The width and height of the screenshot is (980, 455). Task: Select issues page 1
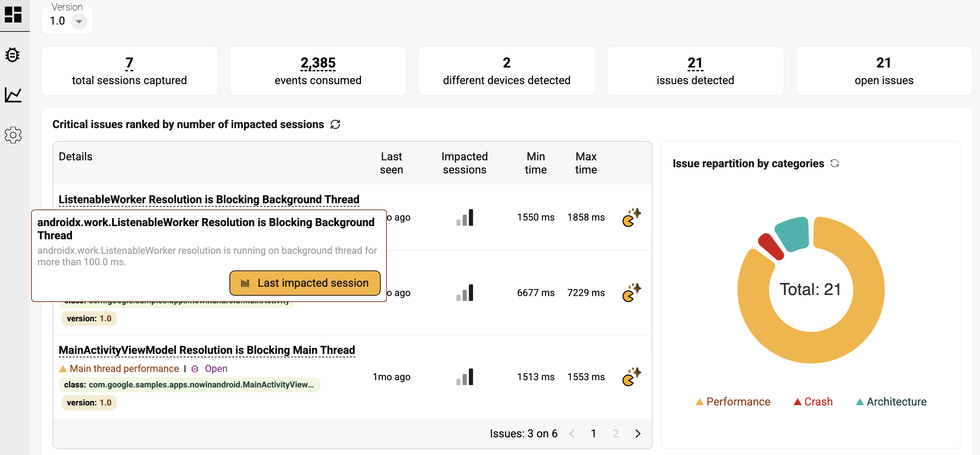click(x=593, y=433)
